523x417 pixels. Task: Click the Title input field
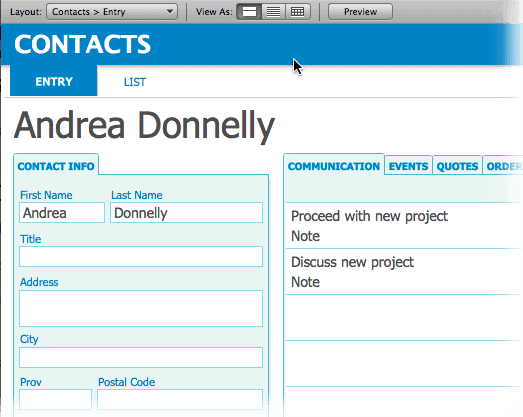tap(141, 256)
